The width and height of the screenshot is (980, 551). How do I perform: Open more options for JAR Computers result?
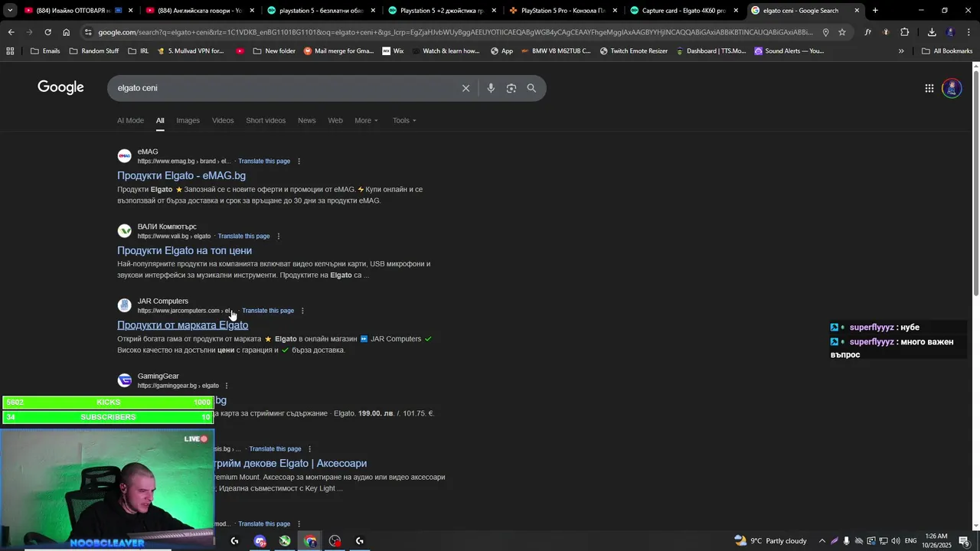click(302, 311)
